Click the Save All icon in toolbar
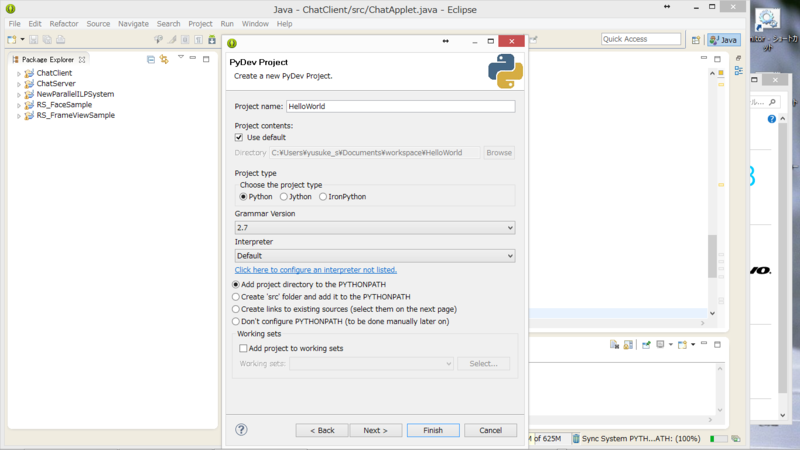This screenshot has width=800, height=450. 47,39
